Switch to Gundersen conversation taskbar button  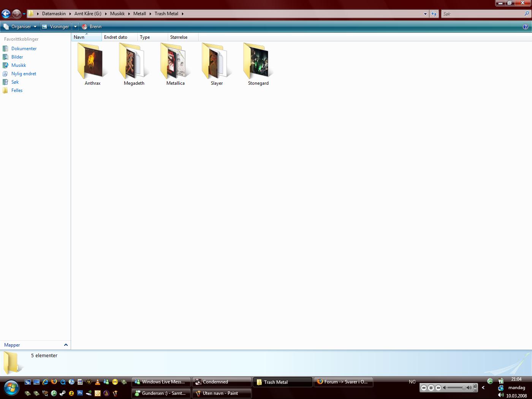tap(161, 393)
